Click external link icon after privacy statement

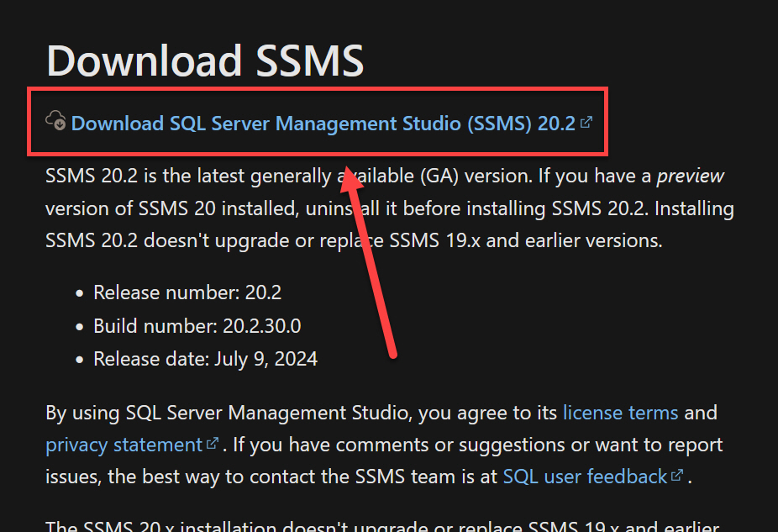213,443
